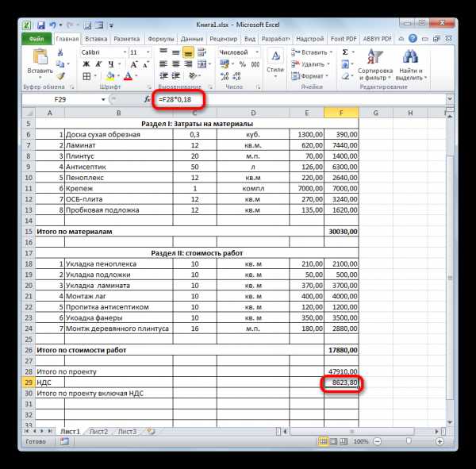Switch to the Формулы ribbon tab
This screenshot has width=476, height=469.
point(161,39)
